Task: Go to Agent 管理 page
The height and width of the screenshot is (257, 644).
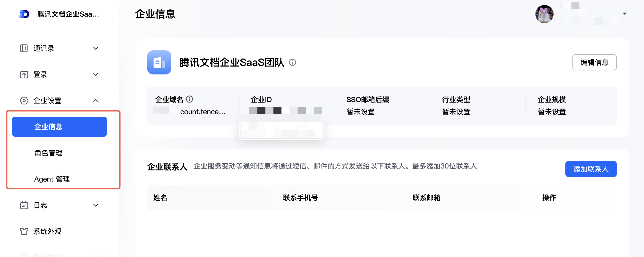Action: (x=52, y=179)
